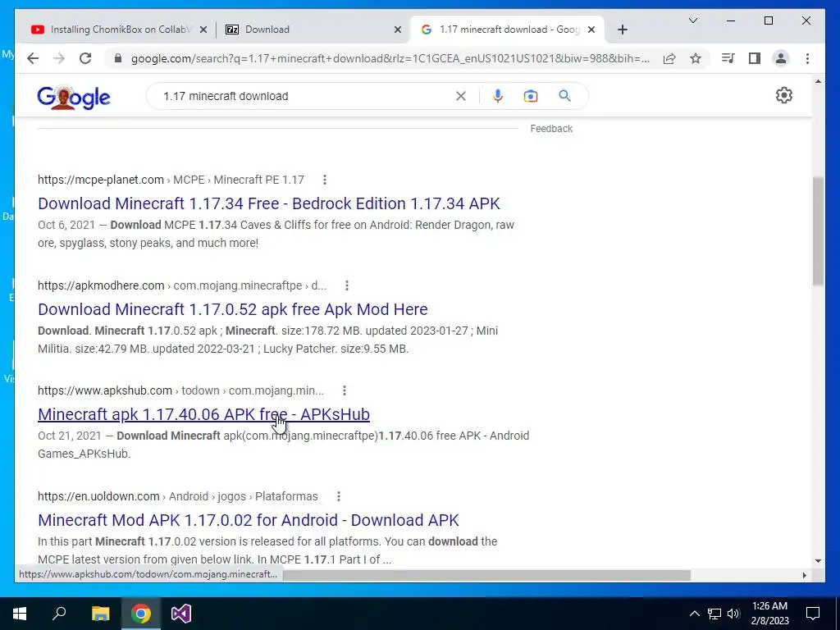The height and width of the screenshot is (630, 840).
Task: Click the Feedback link
Action: click(x=551, y=129)
